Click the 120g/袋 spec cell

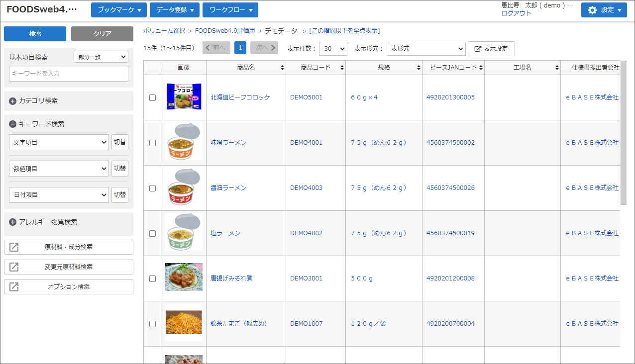(368, 324)
